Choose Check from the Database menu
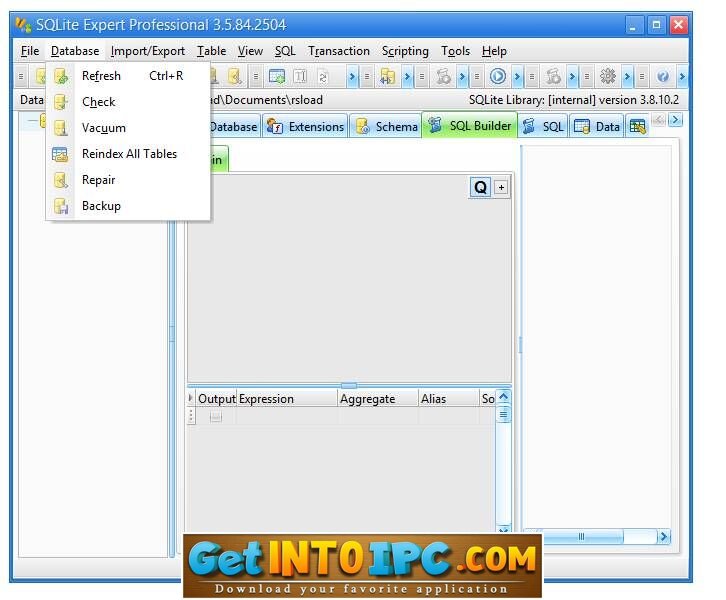 [x=128, y=102]
